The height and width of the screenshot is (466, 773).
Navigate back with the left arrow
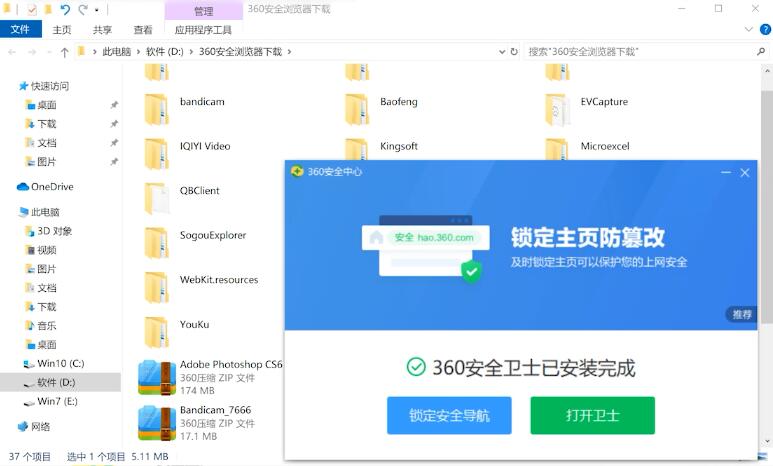coord(12,52)
